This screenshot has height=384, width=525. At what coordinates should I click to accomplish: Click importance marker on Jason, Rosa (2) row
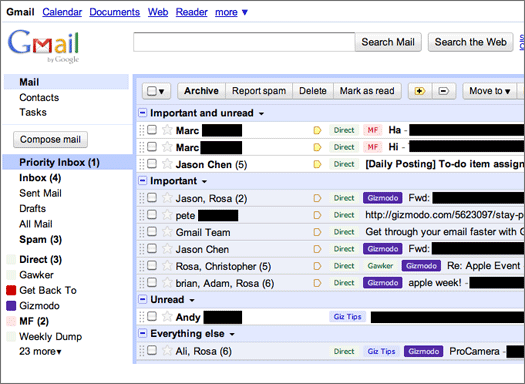pos(317,198)
